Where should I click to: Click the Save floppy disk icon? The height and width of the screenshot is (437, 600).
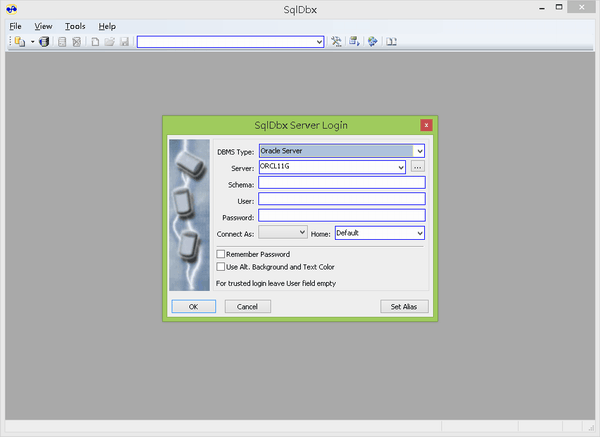point(124,42)
